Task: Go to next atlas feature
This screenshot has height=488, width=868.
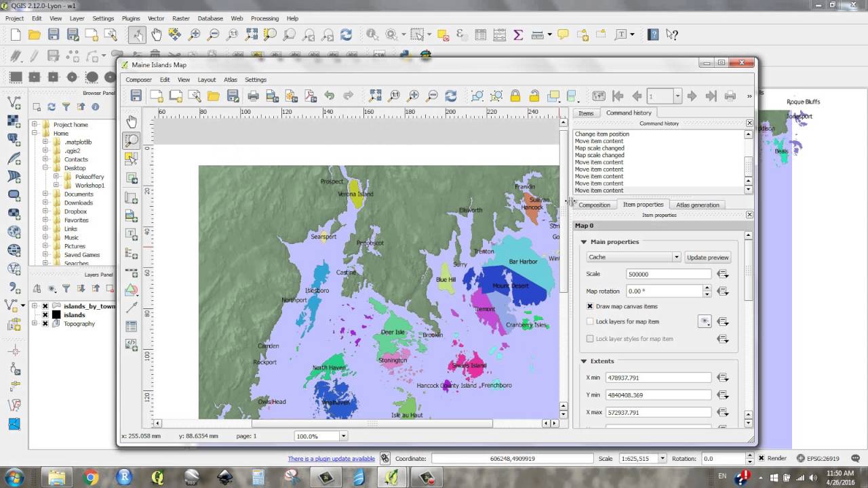Action: click(x=692, y=96)
